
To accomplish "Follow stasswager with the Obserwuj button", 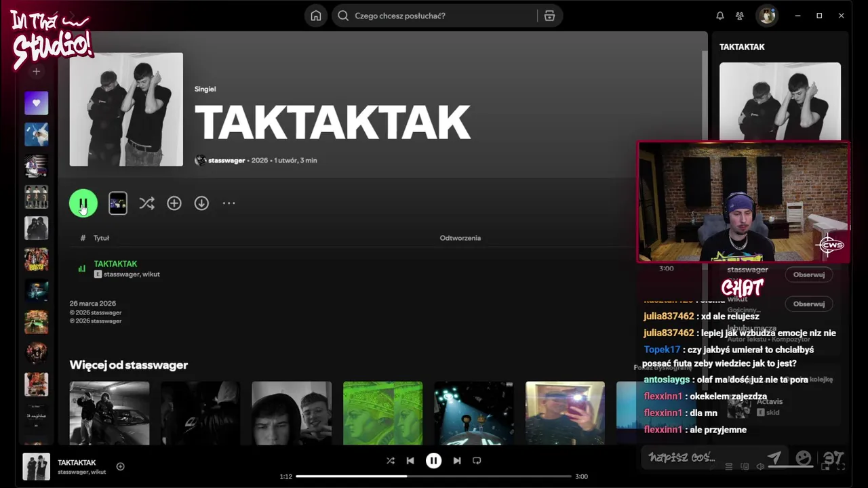I will tap(809, 274).
